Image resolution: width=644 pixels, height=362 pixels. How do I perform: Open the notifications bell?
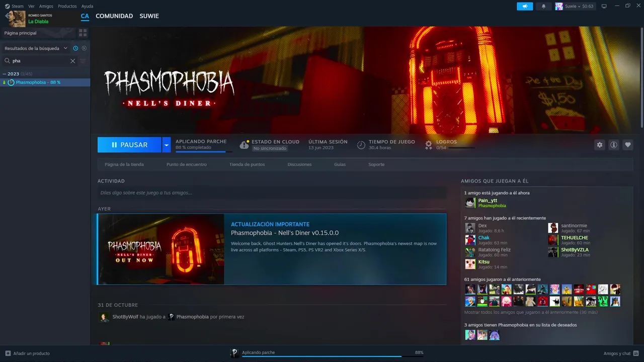coord(543,6)
